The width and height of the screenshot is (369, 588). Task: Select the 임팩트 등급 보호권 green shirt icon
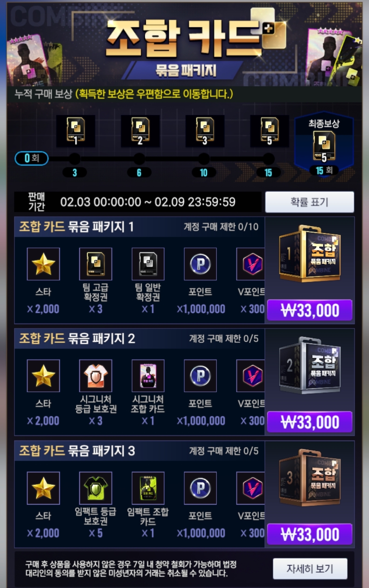click(96, 488)
